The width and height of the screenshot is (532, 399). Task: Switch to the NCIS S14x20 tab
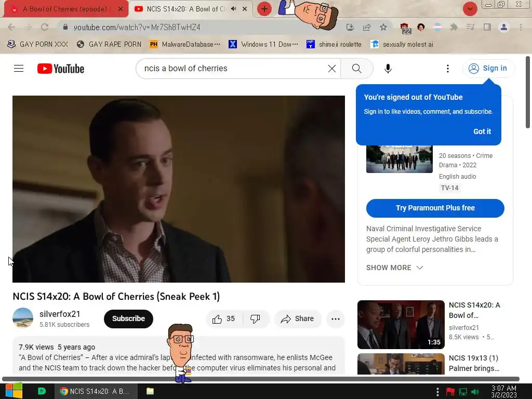191,9
